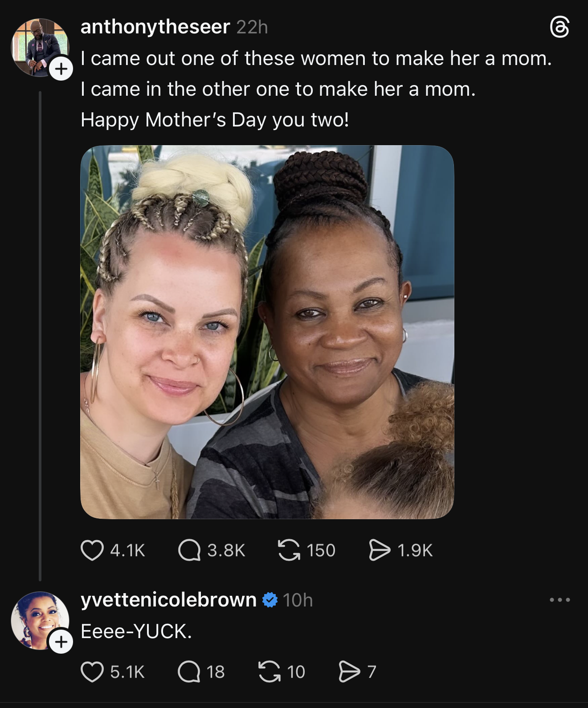Open the Threads logo icon
Image resolution: width=588 pixels, height=708 pixels.
click(559, 27)
